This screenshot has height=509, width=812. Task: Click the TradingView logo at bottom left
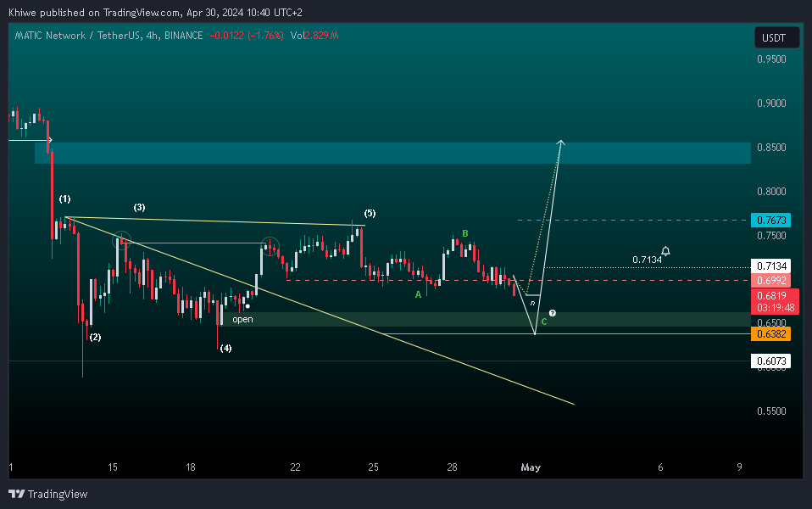click(x=48, y=494)
